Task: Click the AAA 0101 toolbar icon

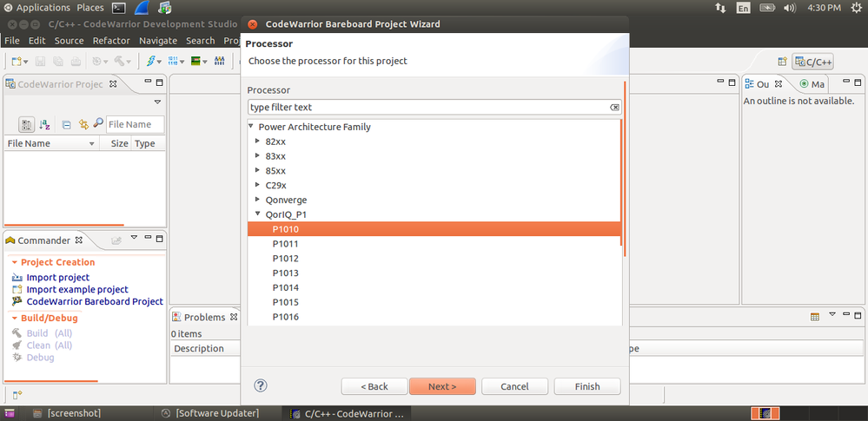Action: pyautogui.click(x=219, y=62)
